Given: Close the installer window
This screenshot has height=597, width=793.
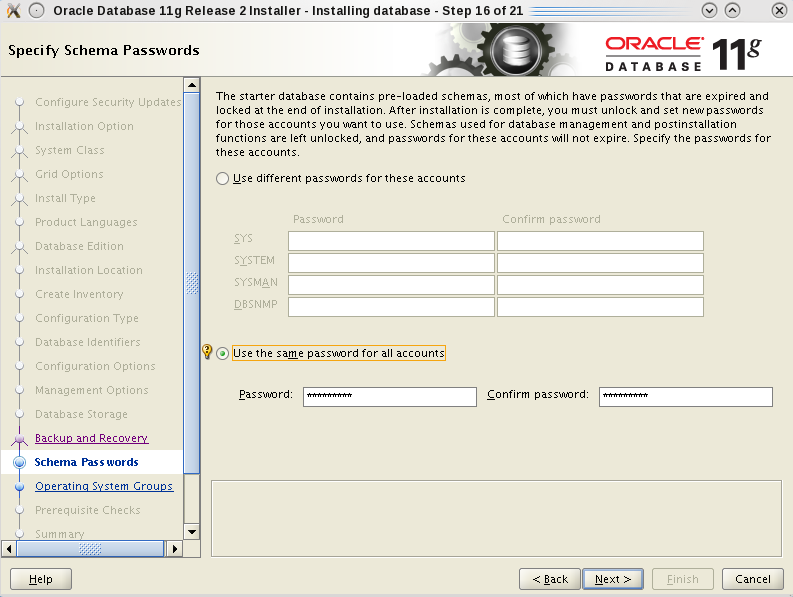Looking at the screenshot, I should tap(779, 10).
